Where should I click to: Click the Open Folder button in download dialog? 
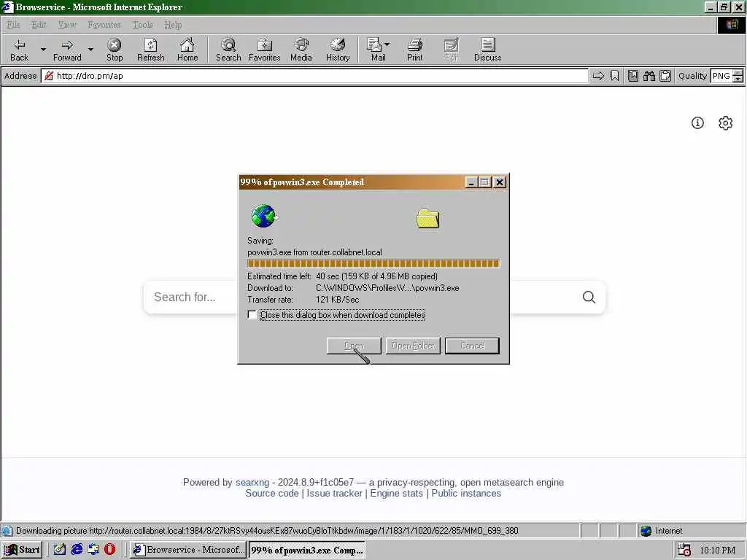click(413, 346)
